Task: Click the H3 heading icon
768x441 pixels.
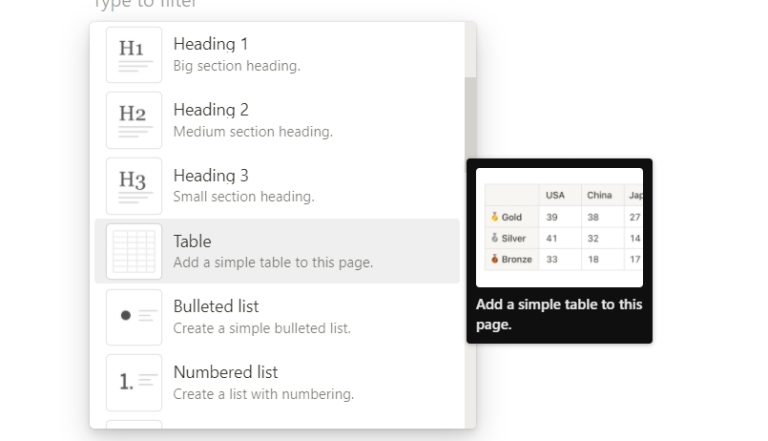Action: coord(134,186)
